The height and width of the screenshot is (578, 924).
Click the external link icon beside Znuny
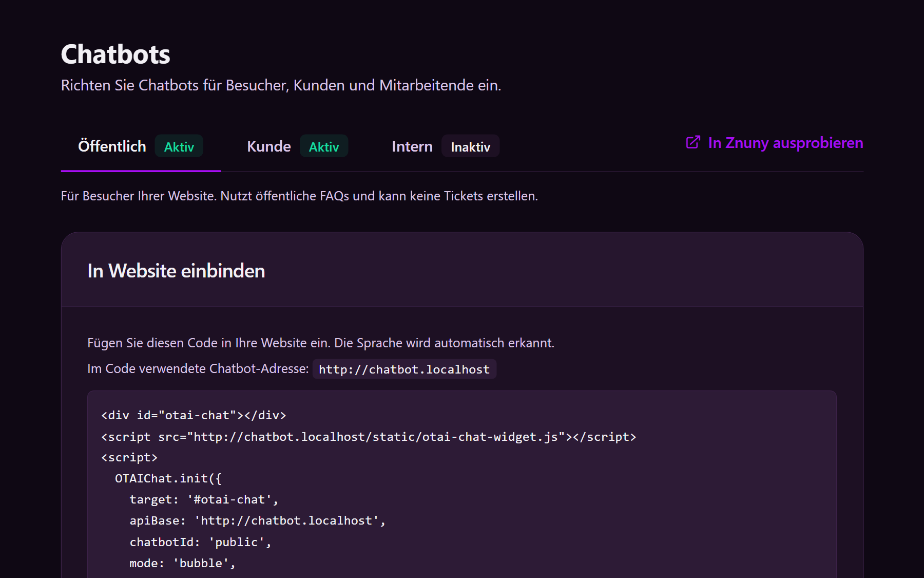[693, 142]
